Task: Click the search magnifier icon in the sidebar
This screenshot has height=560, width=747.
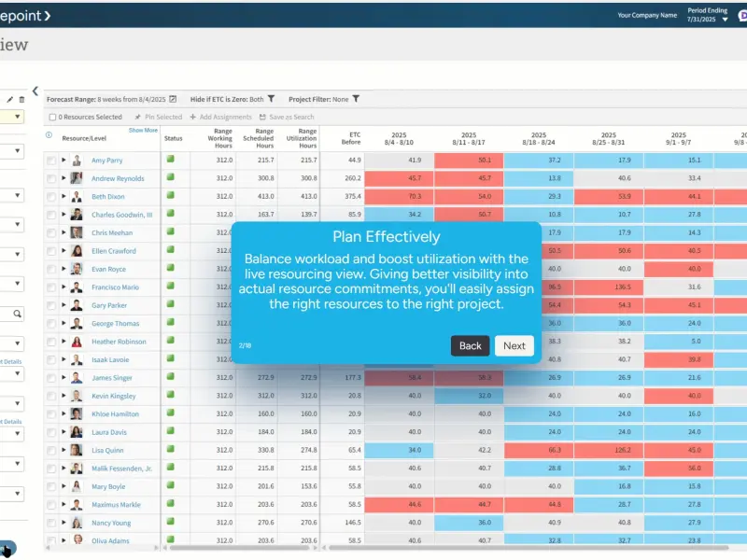Action: point(17,314)
